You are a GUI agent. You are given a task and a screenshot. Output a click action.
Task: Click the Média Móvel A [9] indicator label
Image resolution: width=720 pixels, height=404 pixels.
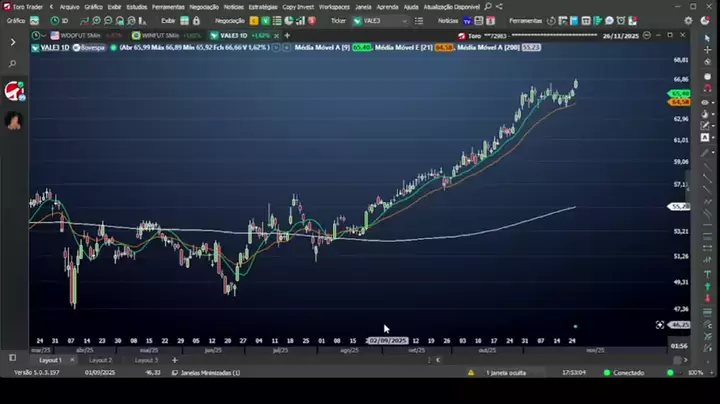[321, 47]
